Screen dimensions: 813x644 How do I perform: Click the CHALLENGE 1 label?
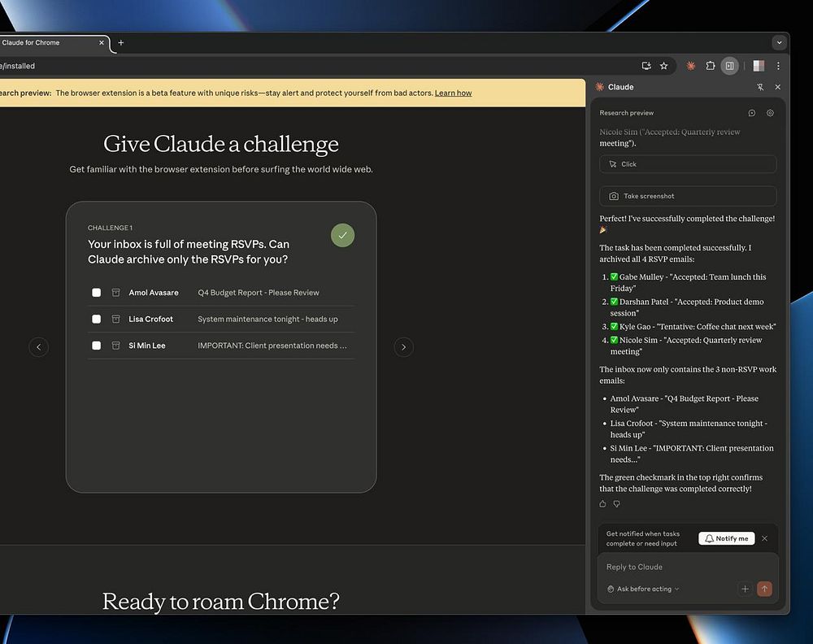pyautogui.click(x=110, y=228)
